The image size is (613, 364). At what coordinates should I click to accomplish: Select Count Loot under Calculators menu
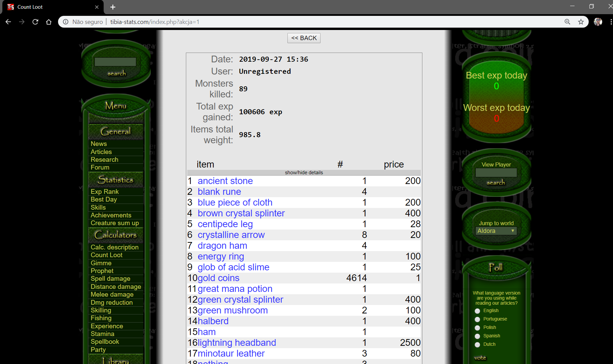106,255
